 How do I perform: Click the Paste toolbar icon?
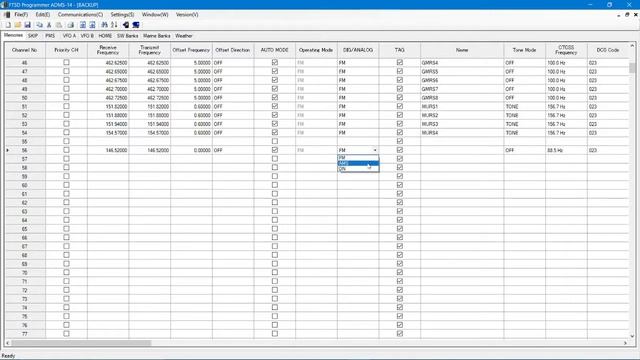click(x=59, y=25)
